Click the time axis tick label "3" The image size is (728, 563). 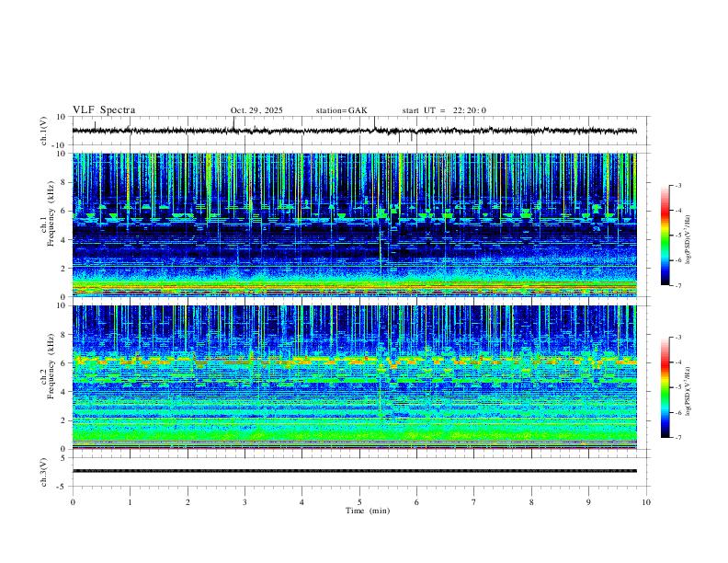pos(245,502)
